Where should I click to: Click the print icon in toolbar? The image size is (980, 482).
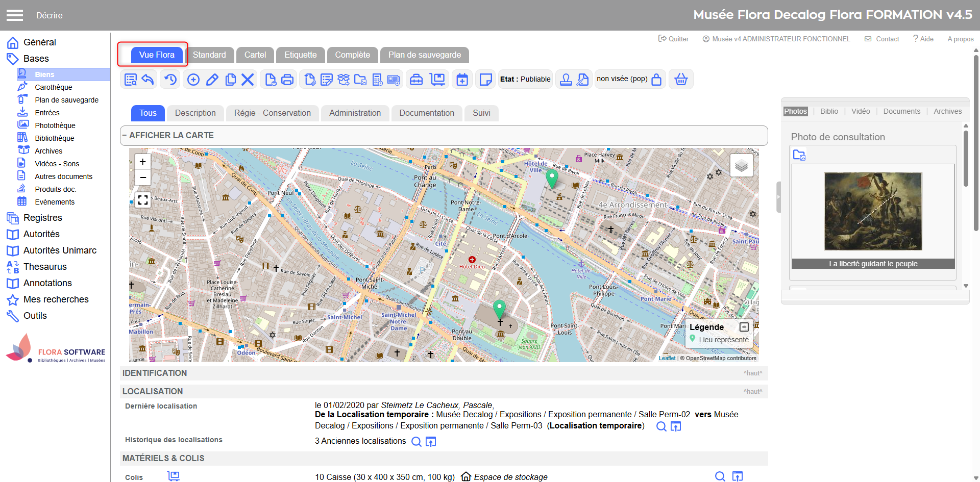(x=287, y=80)
